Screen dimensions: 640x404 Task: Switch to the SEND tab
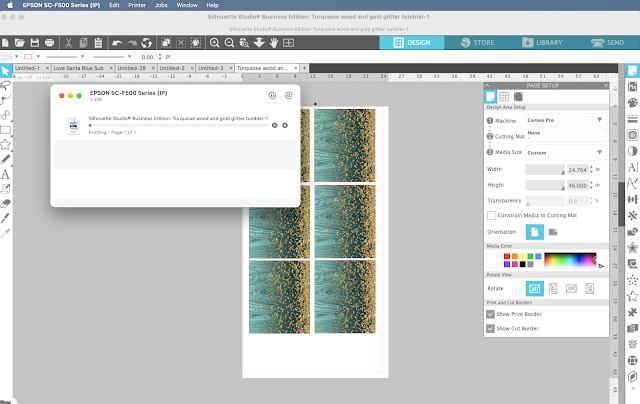click(x=607, y=42)
